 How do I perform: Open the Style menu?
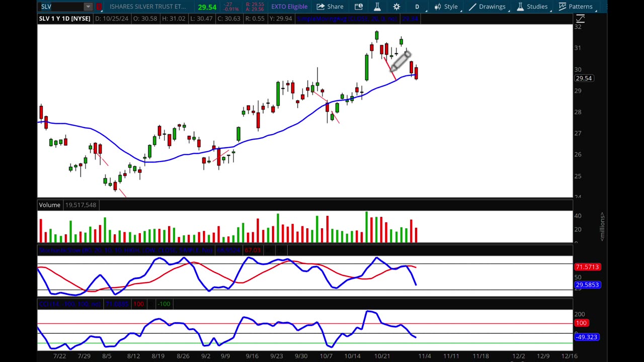[x=446, y=7]
